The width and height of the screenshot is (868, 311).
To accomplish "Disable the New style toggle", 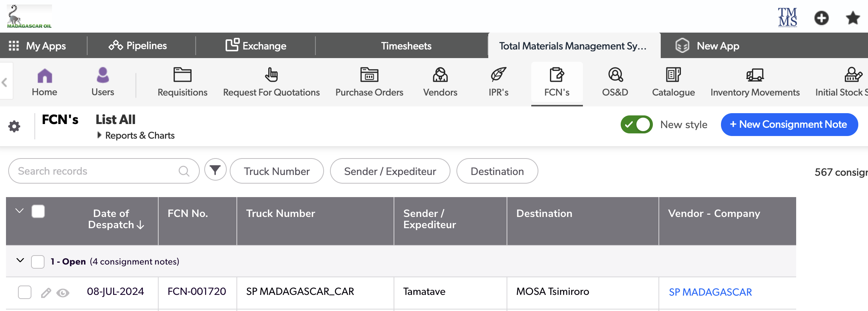I will [x=636, y=124].
